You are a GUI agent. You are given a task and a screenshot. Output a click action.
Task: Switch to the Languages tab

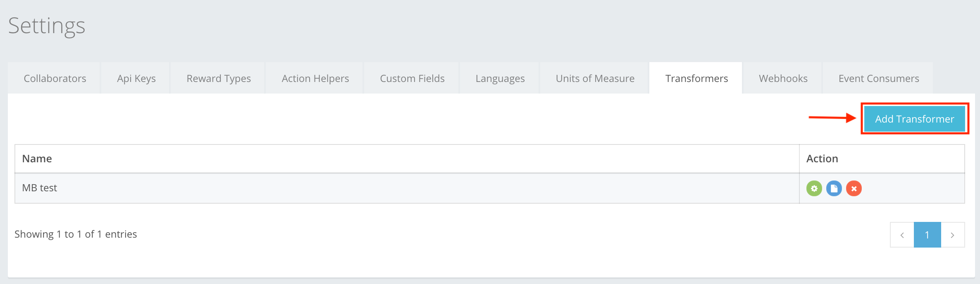(x=500, y=78)
